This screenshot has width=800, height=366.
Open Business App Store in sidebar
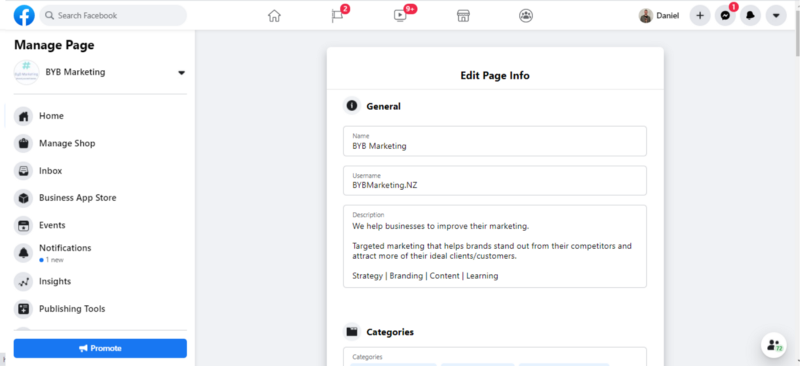pyautogui.click(x=100, y=198)
